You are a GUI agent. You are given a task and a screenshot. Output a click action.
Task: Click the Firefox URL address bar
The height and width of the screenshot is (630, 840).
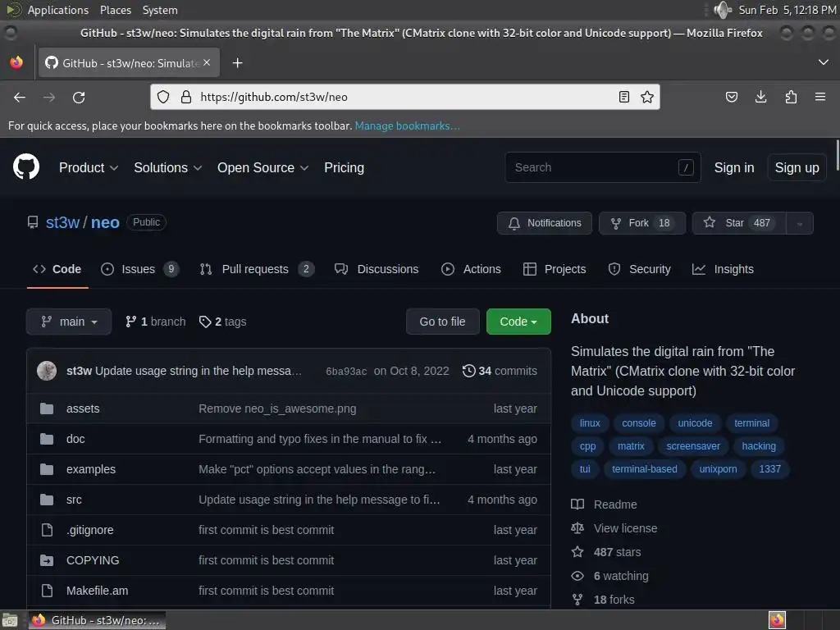tap(405, 97)
